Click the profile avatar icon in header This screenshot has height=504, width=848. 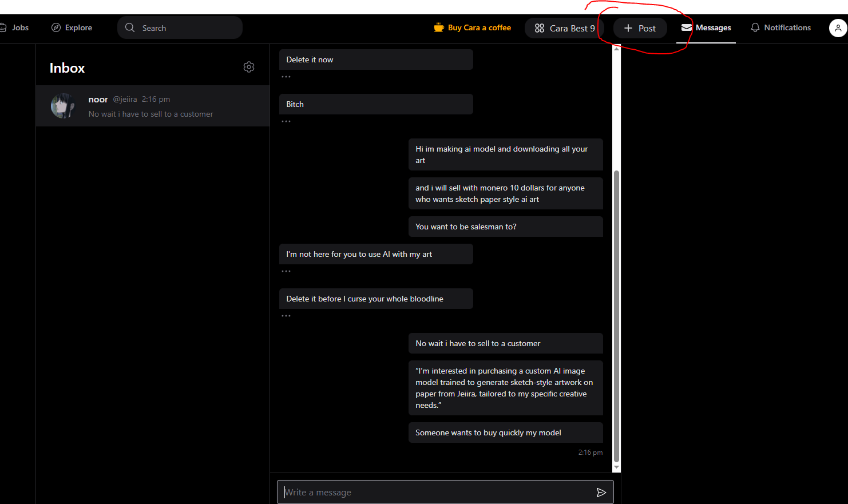(x=838, y=27)
